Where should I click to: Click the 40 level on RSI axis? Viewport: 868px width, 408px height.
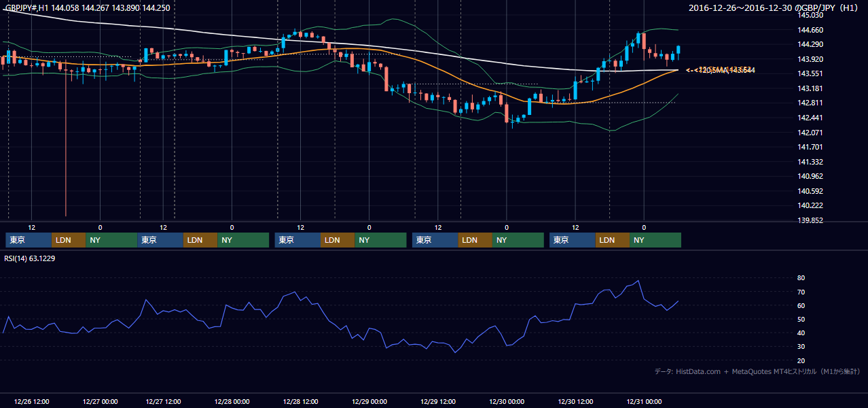(x=801, y=333)
